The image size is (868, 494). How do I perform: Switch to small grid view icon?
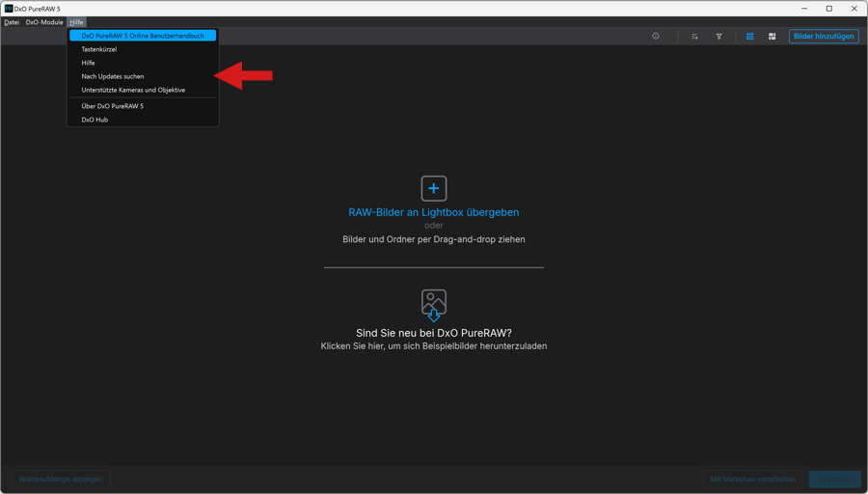tap(749, 36)
